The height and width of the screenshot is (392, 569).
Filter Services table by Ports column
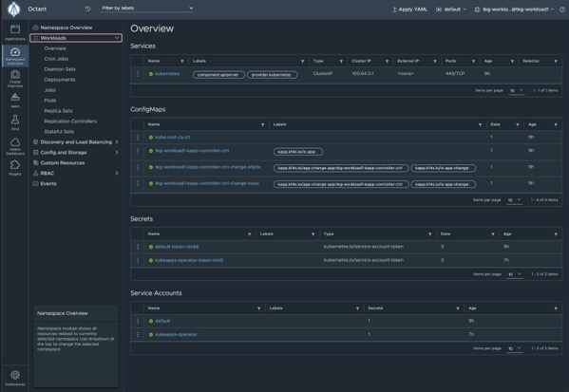[x=473, y=62]
